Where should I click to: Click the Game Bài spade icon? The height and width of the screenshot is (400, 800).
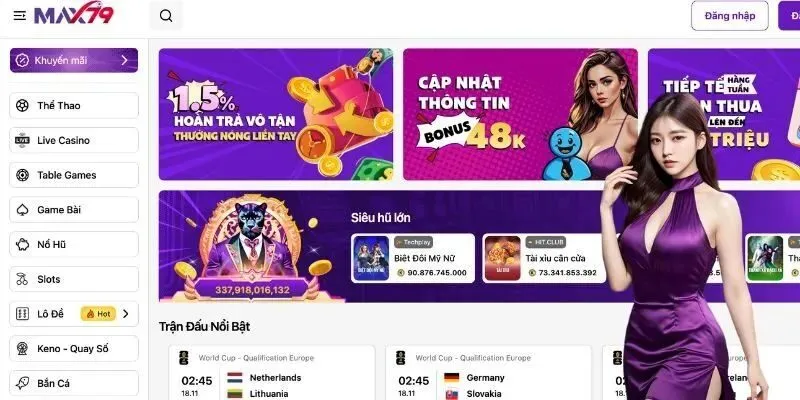pyautogui.click(x=22, y=210)
